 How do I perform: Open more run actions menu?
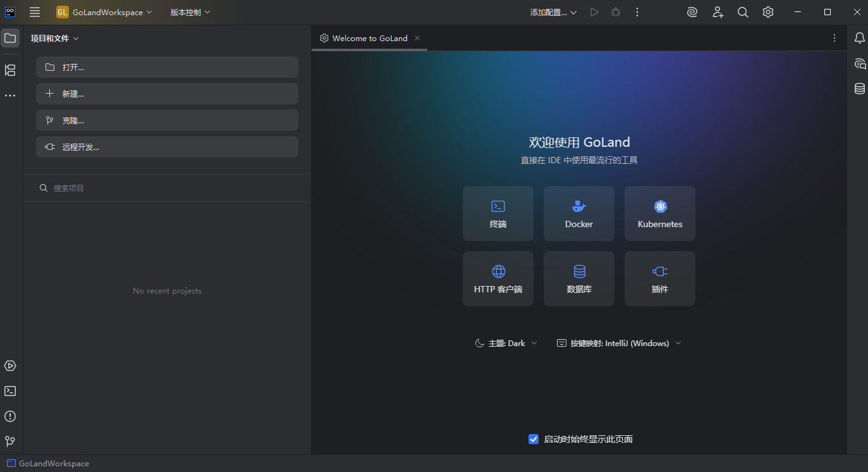tap(637, 12)
